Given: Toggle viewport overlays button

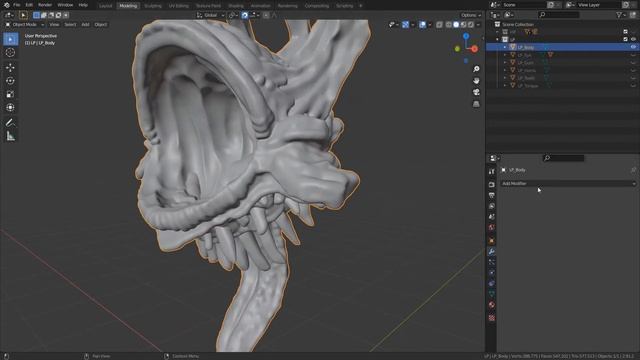Looking at the screenshot, I should [422, 25].
